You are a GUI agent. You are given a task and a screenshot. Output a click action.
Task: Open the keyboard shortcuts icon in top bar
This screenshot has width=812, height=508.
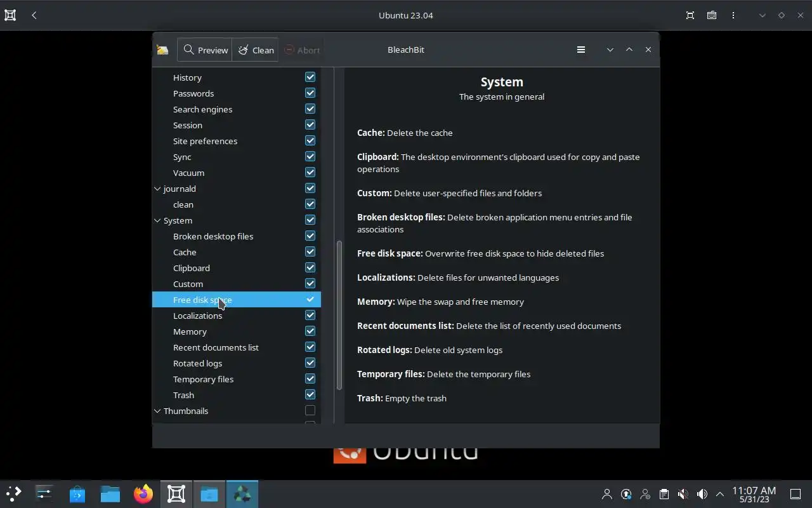point(712,15)
